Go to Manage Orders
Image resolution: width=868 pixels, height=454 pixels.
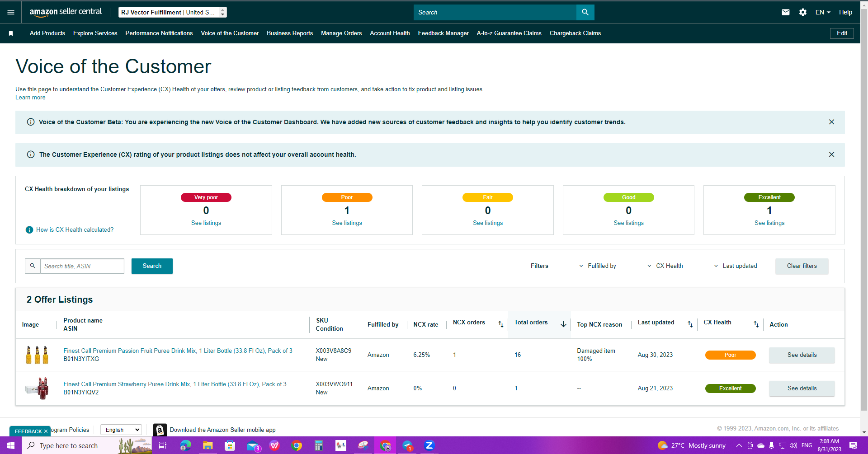pos(341,33)
